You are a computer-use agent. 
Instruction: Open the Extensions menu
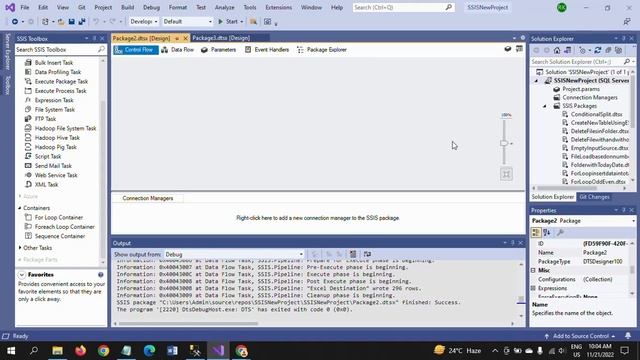click(x=278, y=7)
